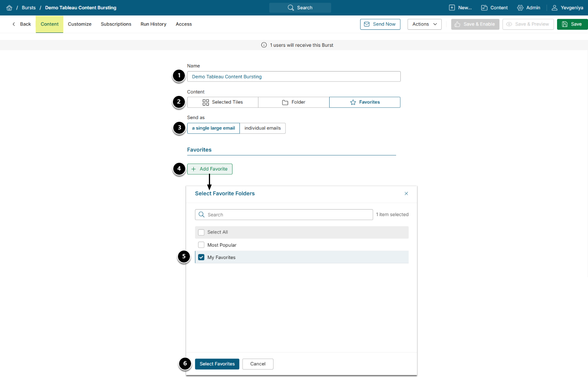The height and width of the screenshot is (382, 588).
Task: Go to the home icon in breadcrumb
Action: (9, 8)
